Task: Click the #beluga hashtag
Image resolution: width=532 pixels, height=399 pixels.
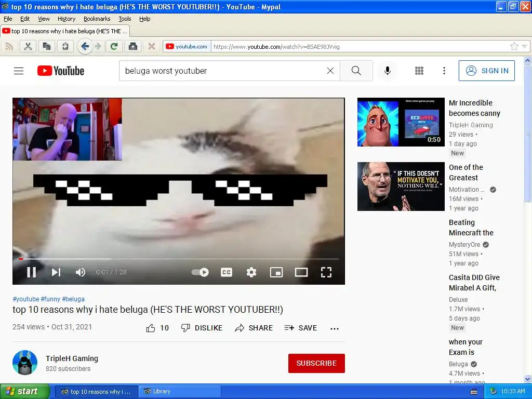Action: pos(73,299)
